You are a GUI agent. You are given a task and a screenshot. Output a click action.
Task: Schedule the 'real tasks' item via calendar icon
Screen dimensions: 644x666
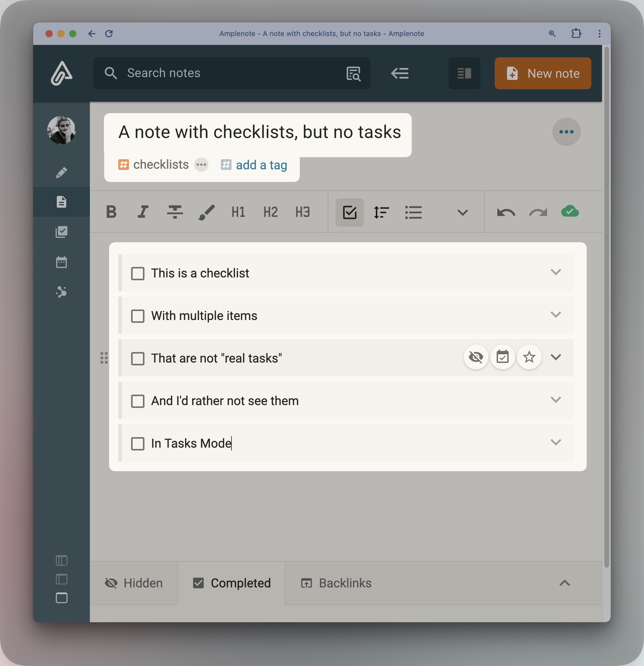[502, 357]
